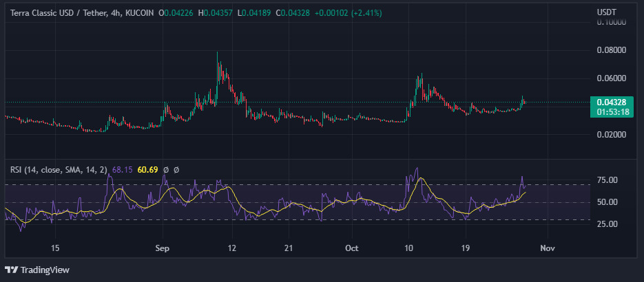Click the current price label 0.04328
Viewport: 644px width, 282px height.
tap(611, 102)
